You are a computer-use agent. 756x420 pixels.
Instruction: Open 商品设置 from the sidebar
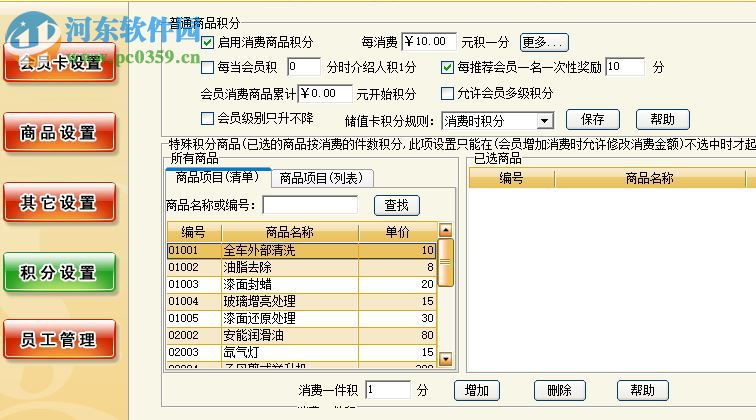[x=60, y=132]
